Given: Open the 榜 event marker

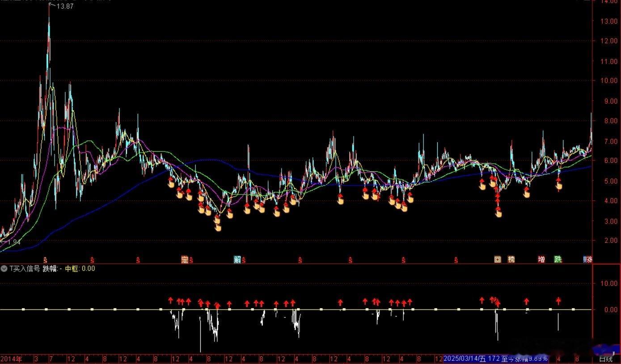Looking at the screenshot, I should (511, 259).
